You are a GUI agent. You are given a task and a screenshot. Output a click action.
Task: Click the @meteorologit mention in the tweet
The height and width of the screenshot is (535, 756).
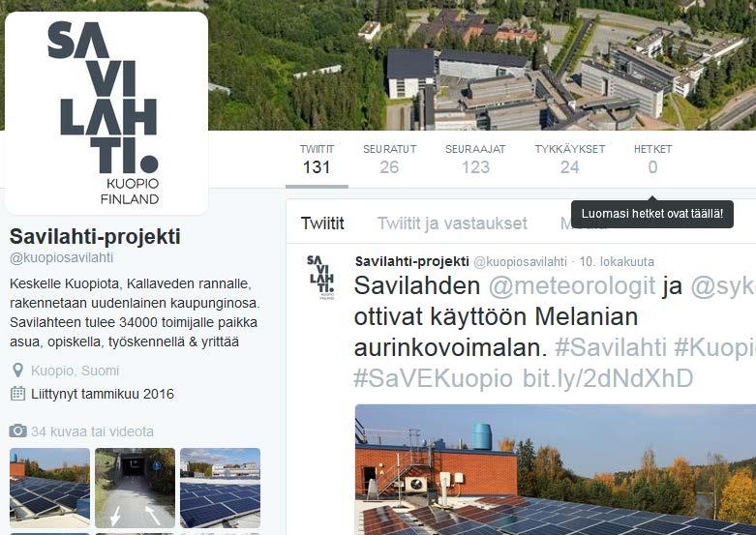click(x=572, y=285)
